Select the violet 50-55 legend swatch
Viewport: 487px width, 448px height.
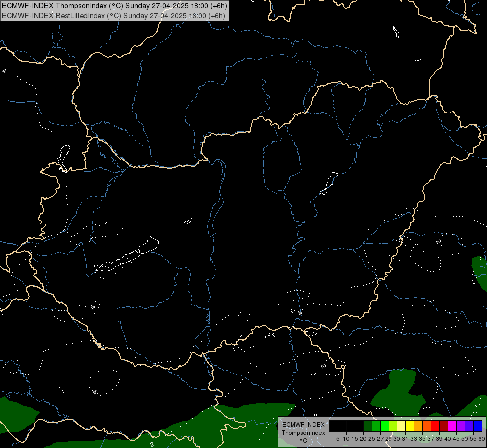click(x=469, y=426)
